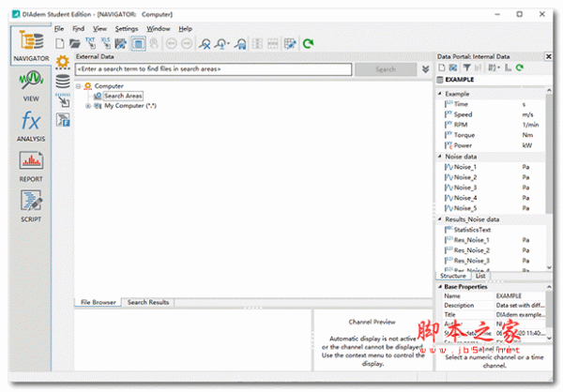
Task: Collapse the Computer tree node
Action: [78, 86]
